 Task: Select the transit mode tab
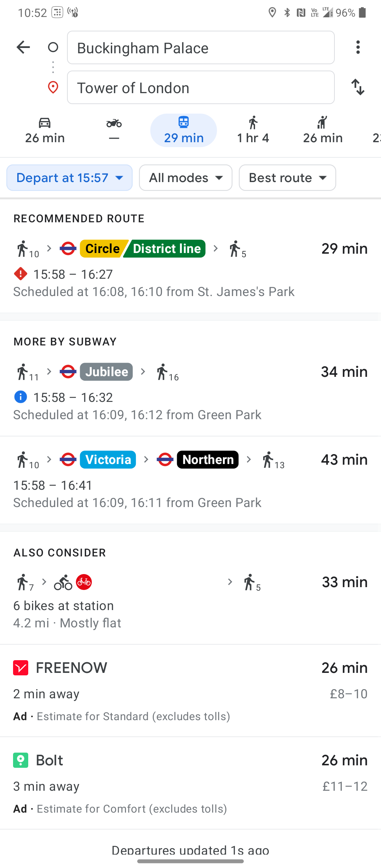(183, 130)
